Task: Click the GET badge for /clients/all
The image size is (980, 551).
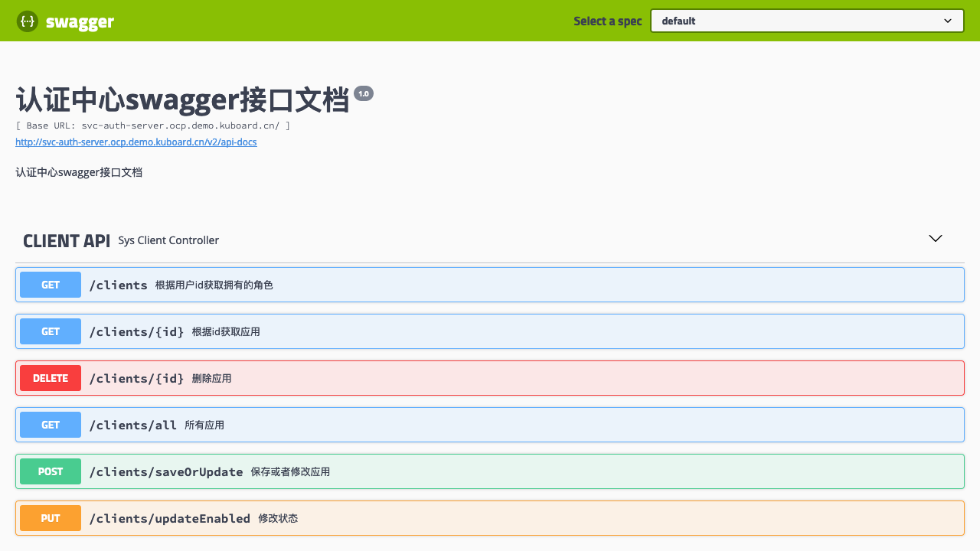Action: pyautogui.click(x=51, y=425)
